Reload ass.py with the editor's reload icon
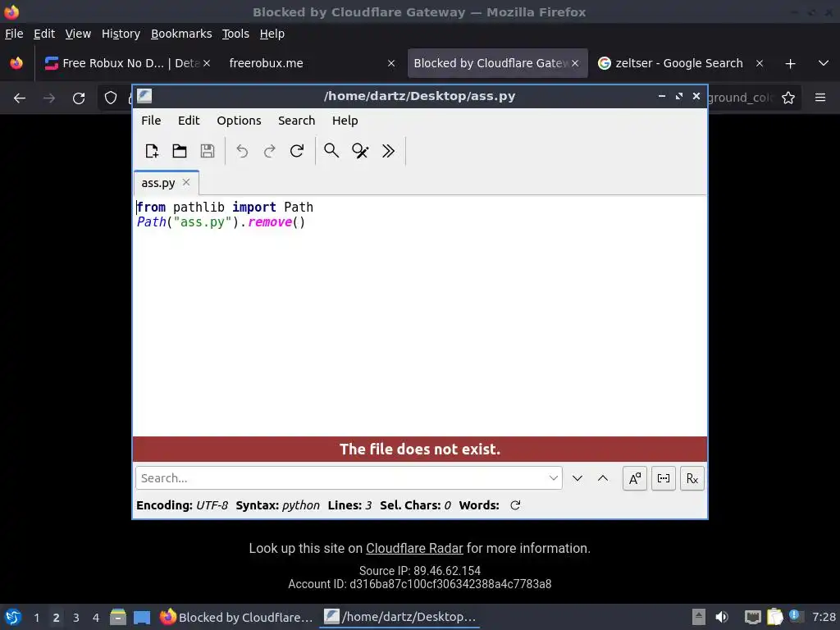 pos(297,151)
